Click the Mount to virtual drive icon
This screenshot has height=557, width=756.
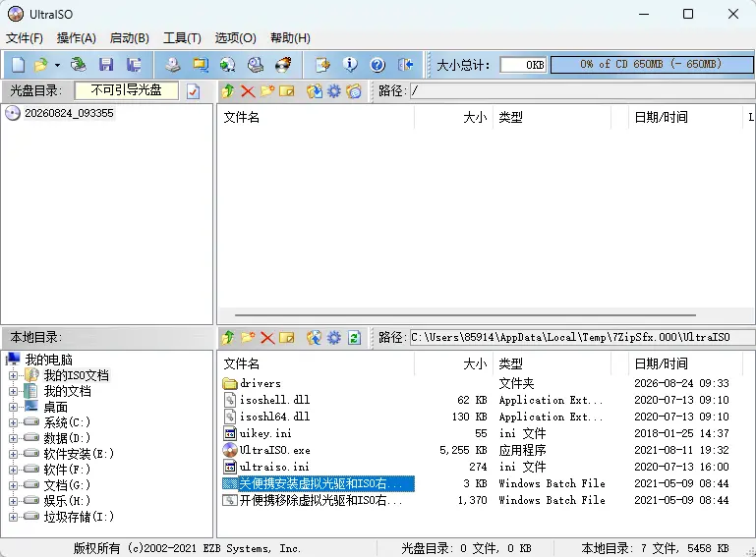click(255, 65)
